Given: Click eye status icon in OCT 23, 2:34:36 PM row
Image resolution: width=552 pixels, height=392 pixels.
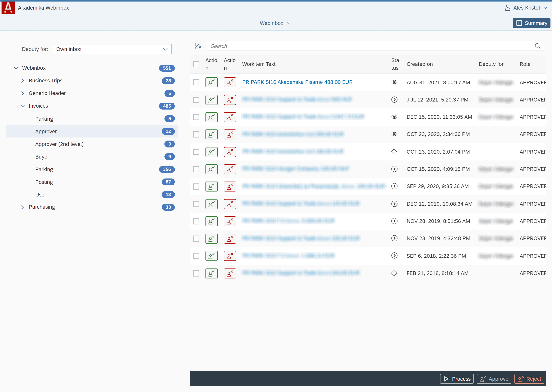Looking at the screenshot, I should pos(394,134).
